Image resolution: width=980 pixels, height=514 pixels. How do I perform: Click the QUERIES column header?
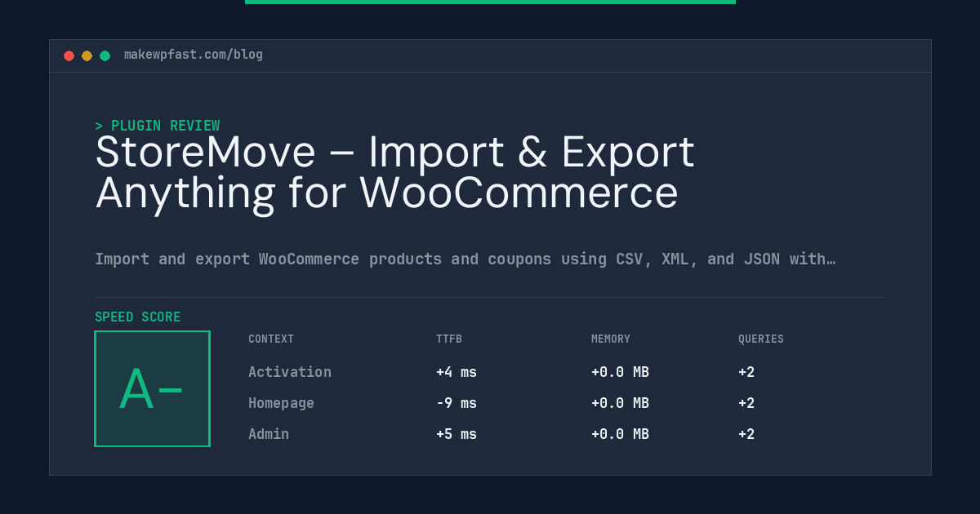click(761, 339)
